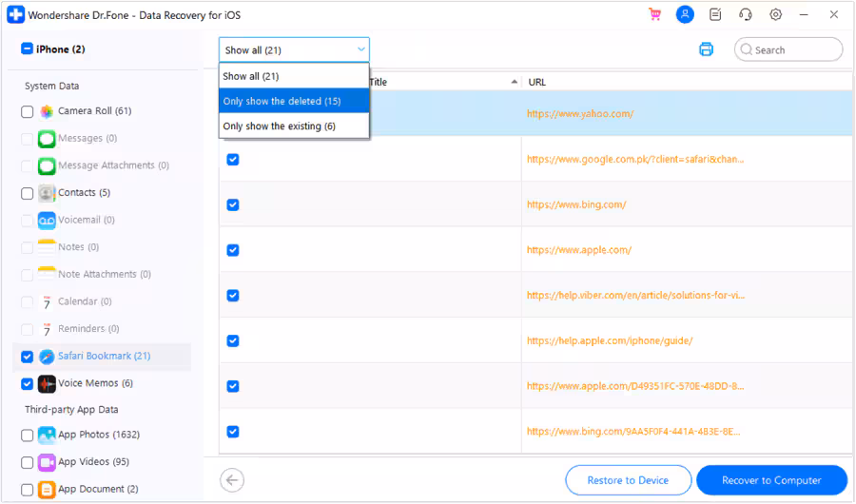Viewport: 856px width, 504px height.
Task: Click Recover to Computer button
Action: tap(771, 480)
